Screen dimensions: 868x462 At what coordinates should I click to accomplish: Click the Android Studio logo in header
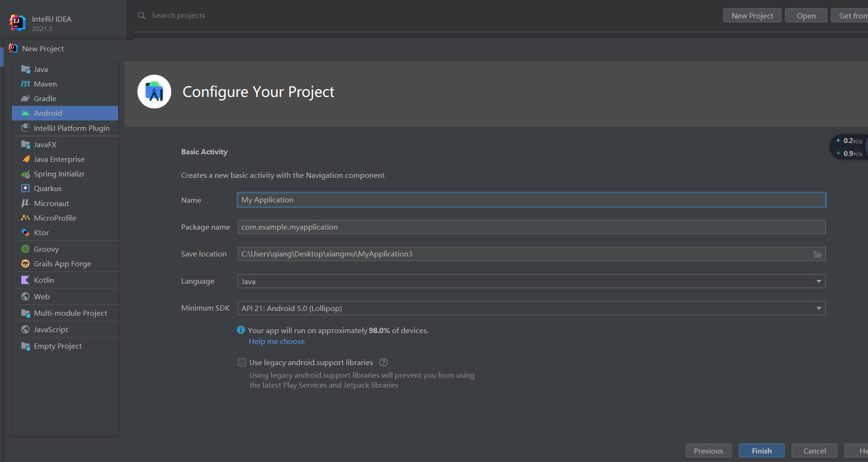pos(154,92)
